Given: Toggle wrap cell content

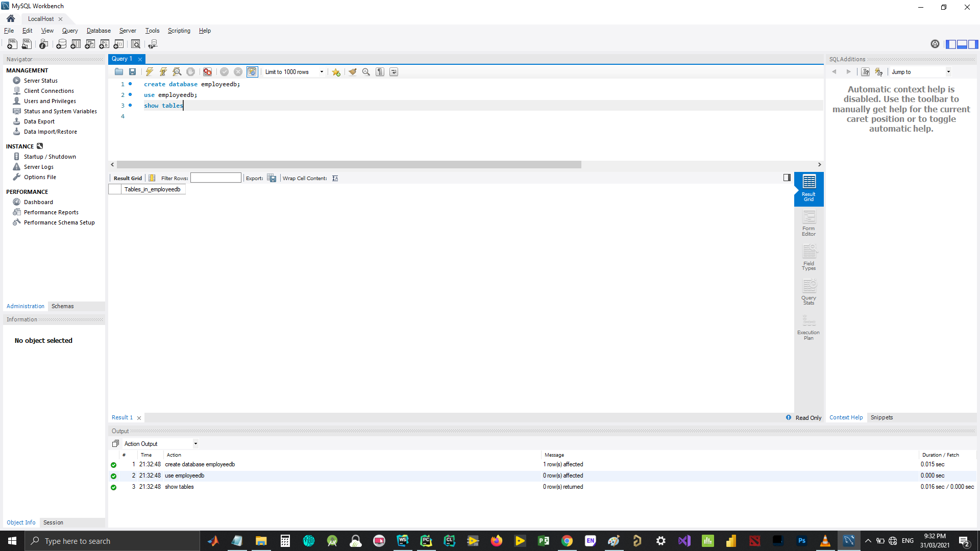Looking at the screenshot, I should click(x=335, y=178).
